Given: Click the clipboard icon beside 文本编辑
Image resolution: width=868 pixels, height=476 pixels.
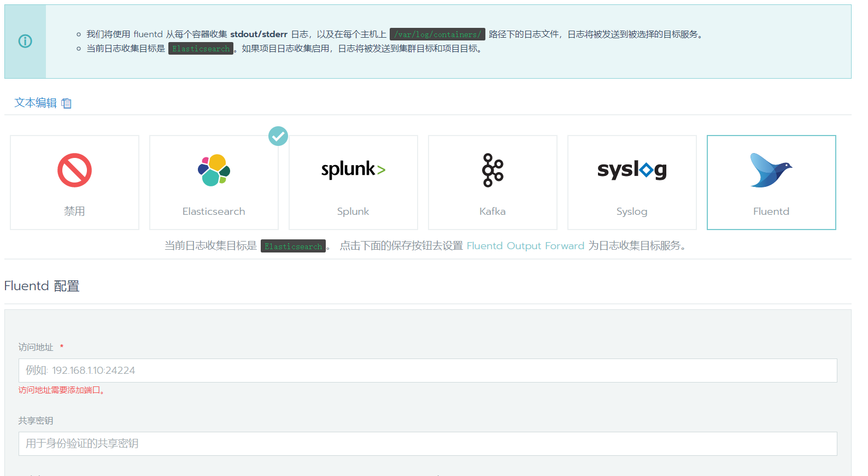Looking at the screenshot, I should click(x=67, y=103).
